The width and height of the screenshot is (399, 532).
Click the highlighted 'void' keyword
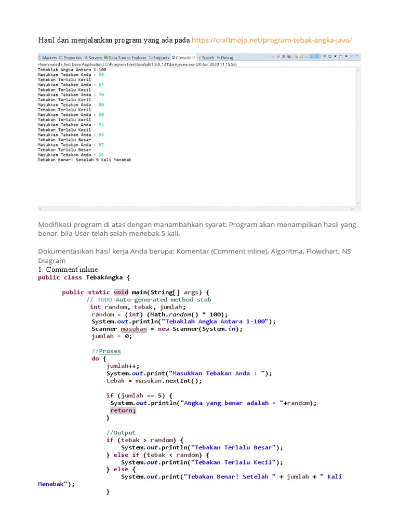(121, 292)
